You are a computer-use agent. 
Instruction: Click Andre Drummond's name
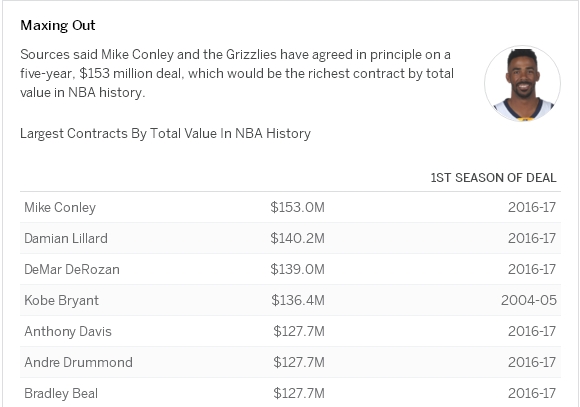pos(78,362)
